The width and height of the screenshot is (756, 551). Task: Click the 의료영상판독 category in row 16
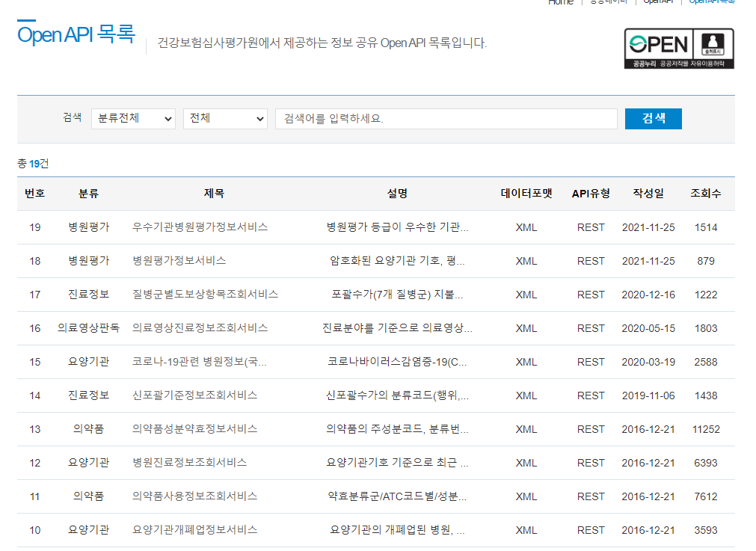pos(89,328)
